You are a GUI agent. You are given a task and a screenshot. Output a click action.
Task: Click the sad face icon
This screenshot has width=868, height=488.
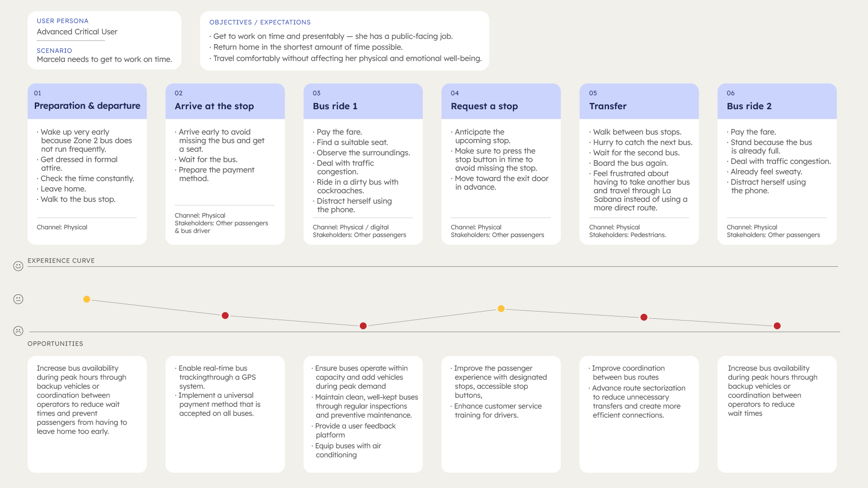[18, 331]
